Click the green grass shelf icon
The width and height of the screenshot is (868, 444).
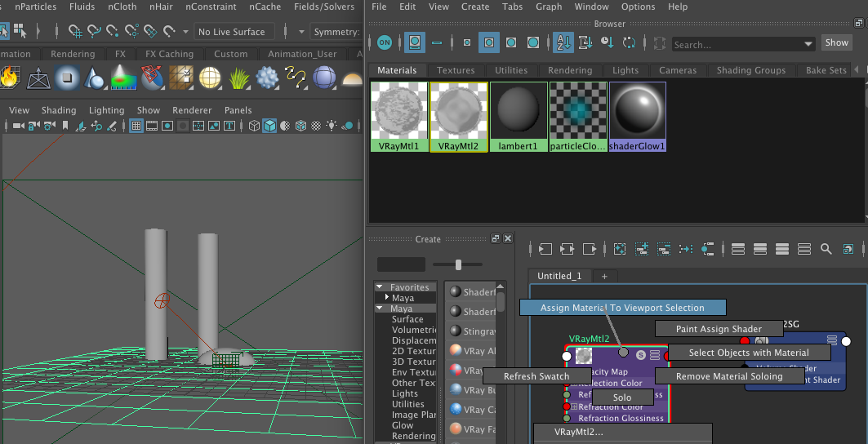click(238, 78)
